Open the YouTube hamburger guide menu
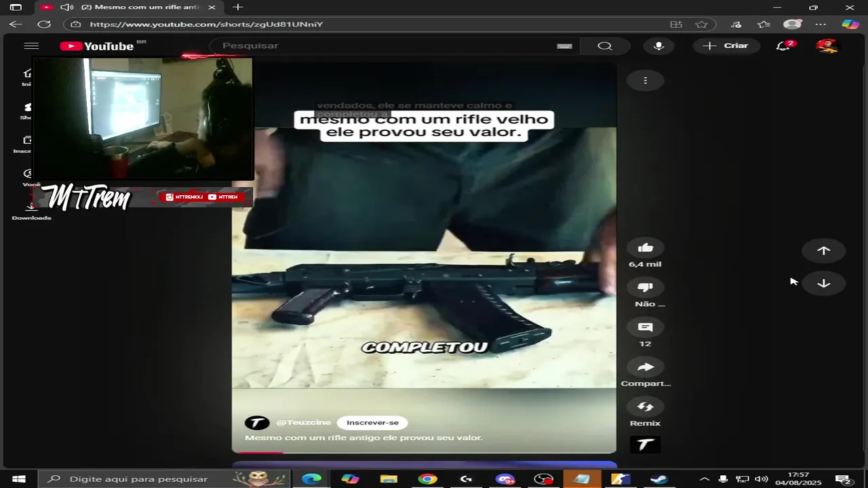This screenshot has width=868, height=488. [x=31, y=46]
